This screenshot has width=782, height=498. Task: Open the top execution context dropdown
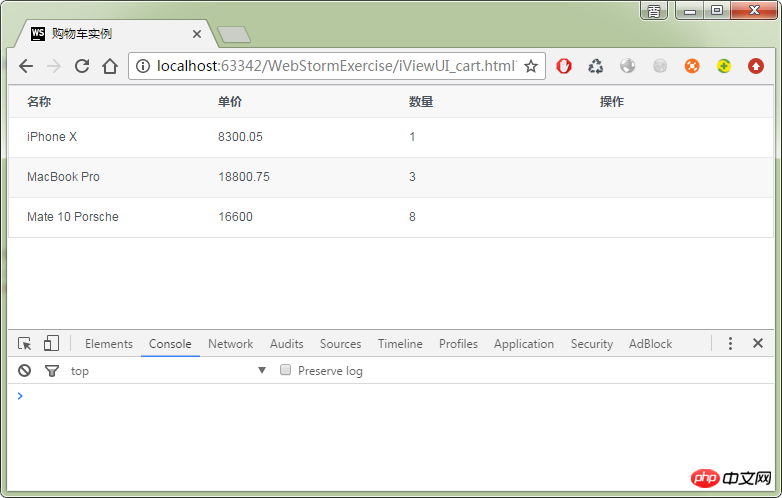pos(168,371)
